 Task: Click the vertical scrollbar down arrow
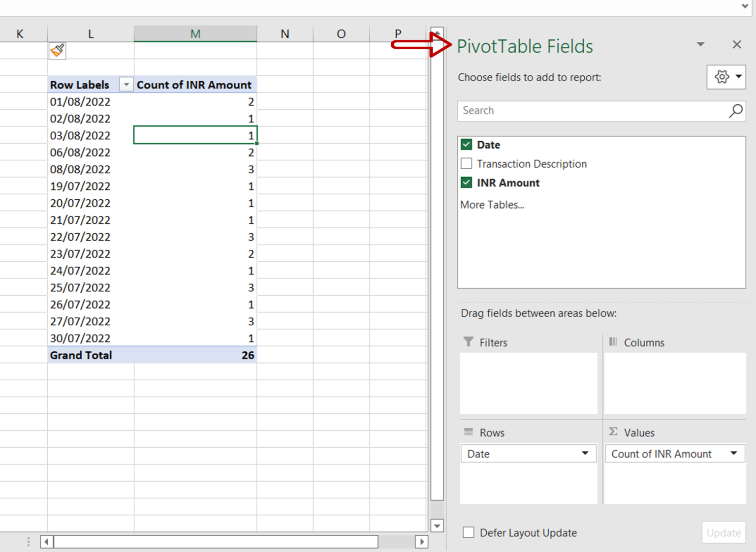click(437, 525)
